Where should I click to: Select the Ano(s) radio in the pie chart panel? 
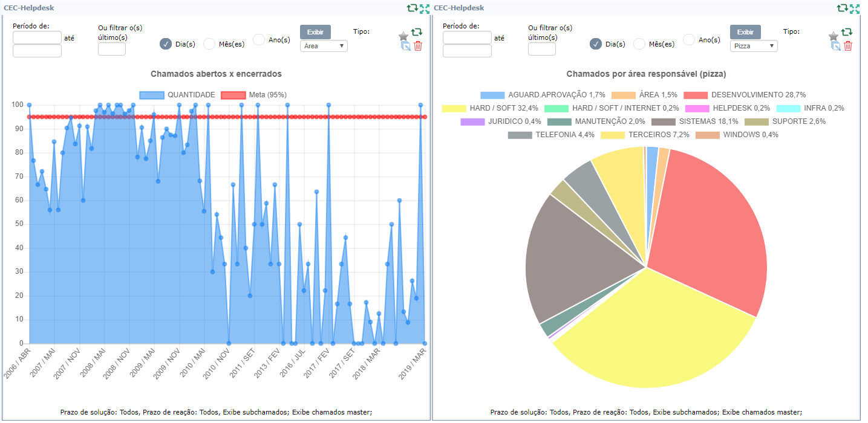coord(689,40)
